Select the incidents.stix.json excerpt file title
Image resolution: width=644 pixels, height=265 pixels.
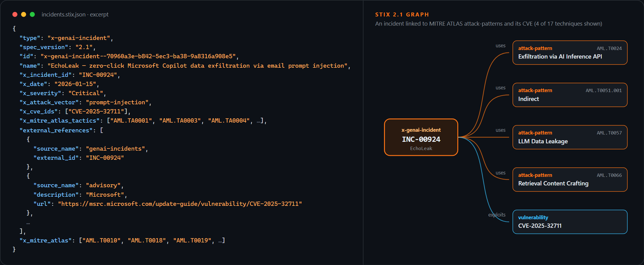pyautogui.click(x=75, y=14)
